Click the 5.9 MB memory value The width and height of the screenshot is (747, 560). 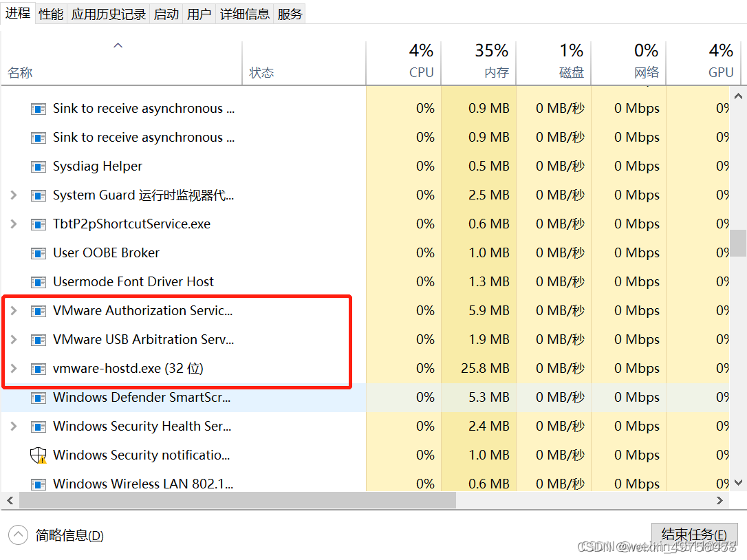489,311
